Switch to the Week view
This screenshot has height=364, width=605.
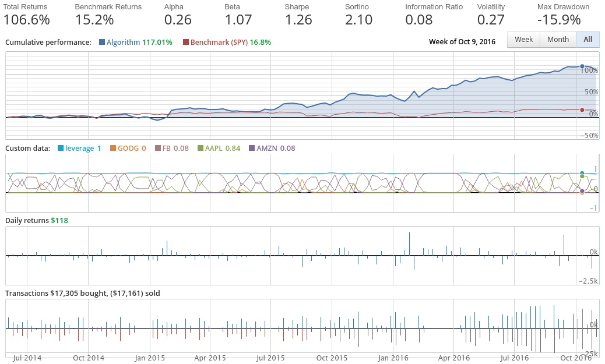pyautogui.click(x=523, y=40)
